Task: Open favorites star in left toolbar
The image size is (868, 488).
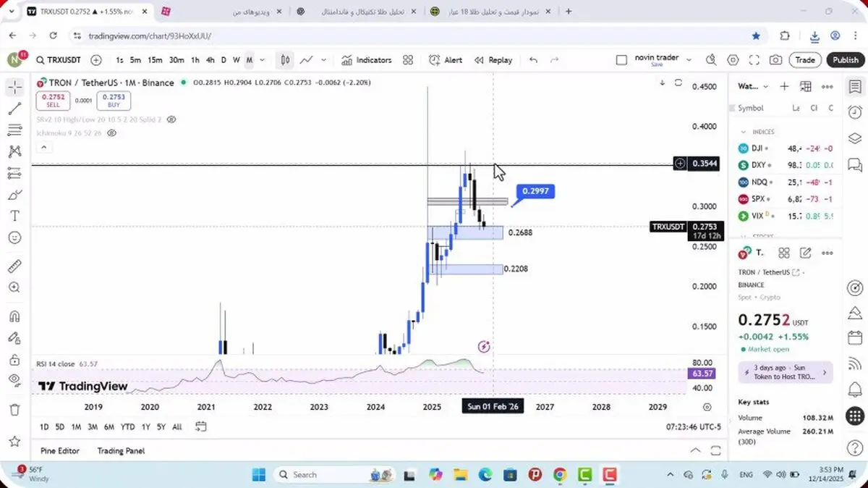Action: coord(14,441)
